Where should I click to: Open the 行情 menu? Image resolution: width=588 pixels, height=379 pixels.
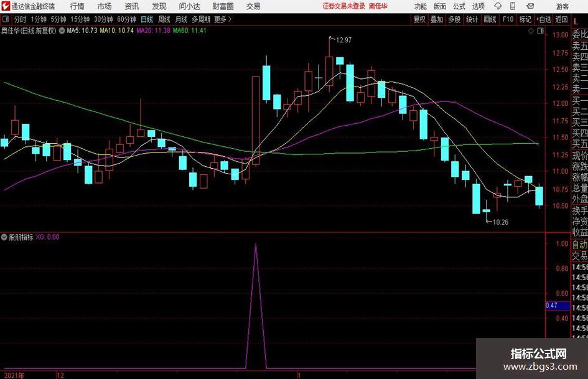coord(77,6)
